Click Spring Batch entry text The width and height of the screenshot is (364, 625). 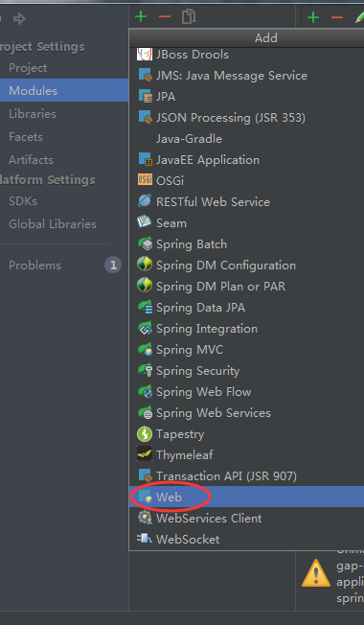click(192, 244)
